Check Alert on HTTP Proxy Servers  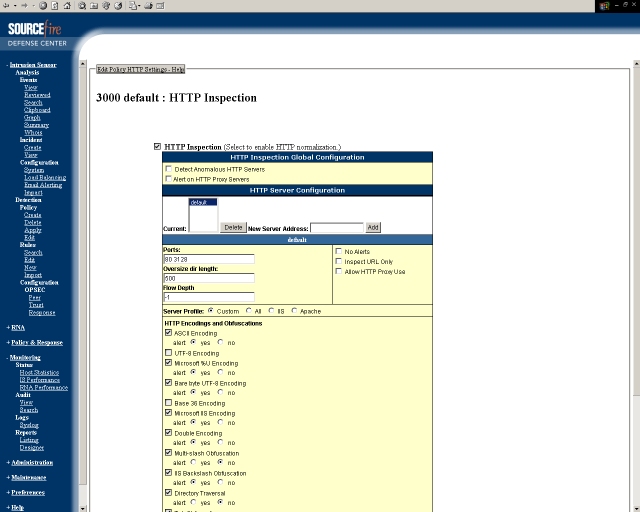click(x=168, y=178)
